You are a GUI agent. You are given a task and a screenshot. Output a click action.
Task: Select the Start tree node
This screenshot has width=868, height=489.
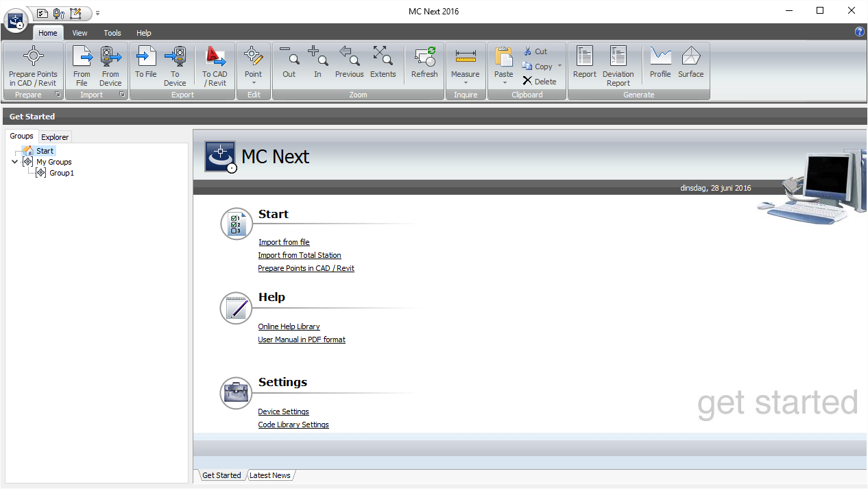coord(45,151)
